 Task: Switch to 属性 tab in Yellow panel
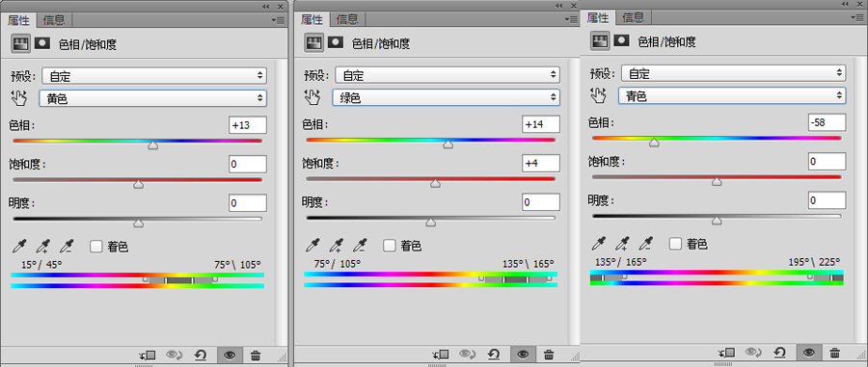(18, 21)
